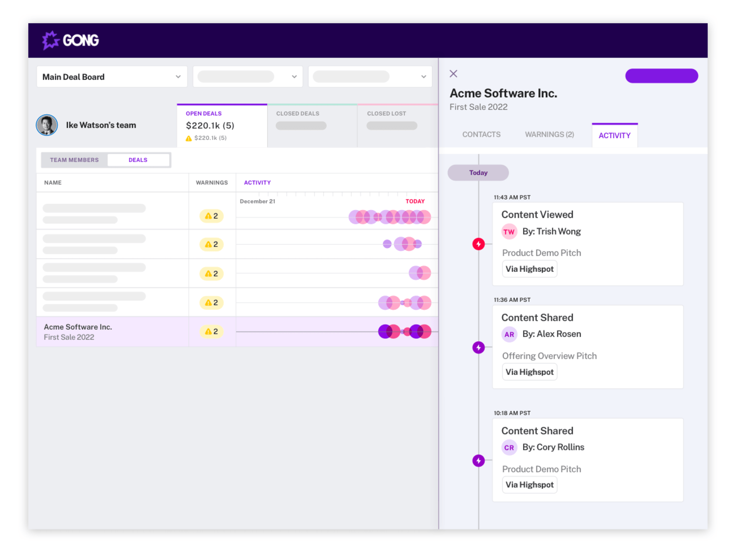Click Ike Watson's profile avatar
The image size is (736, 560).
47,125
